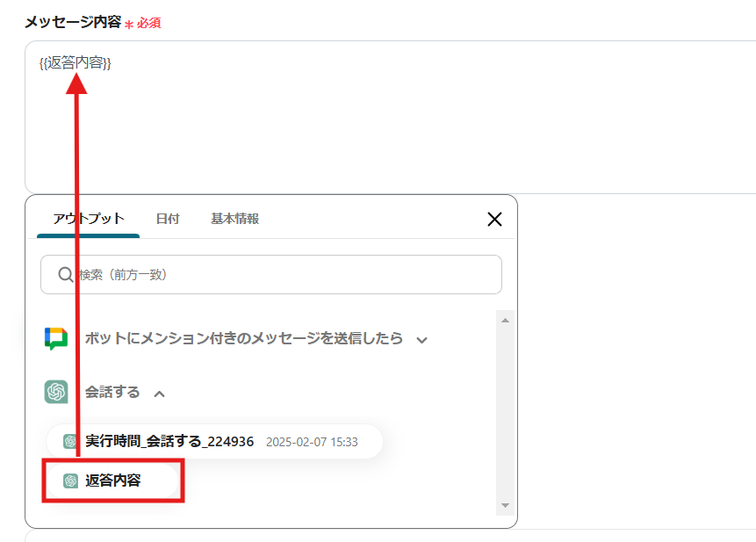Click the list scrollbar up arrow

[505, 320]
